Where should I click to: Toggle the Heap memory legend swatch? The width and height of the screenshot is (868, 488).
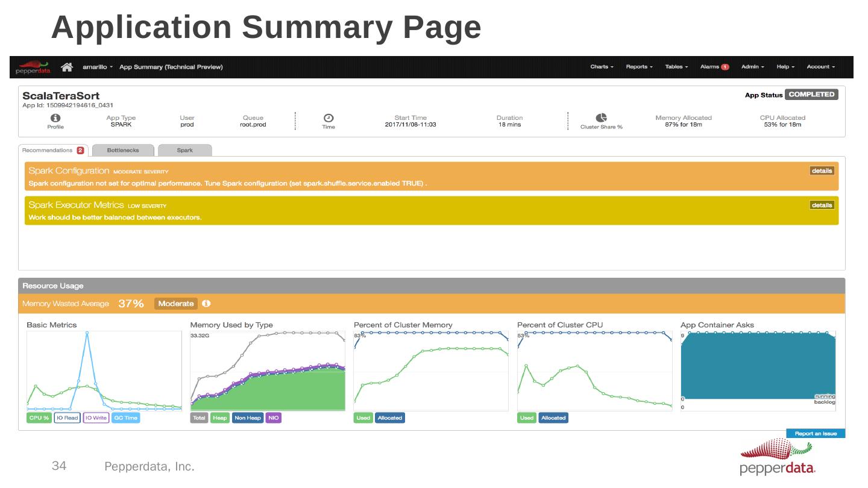tap(220, 418)
